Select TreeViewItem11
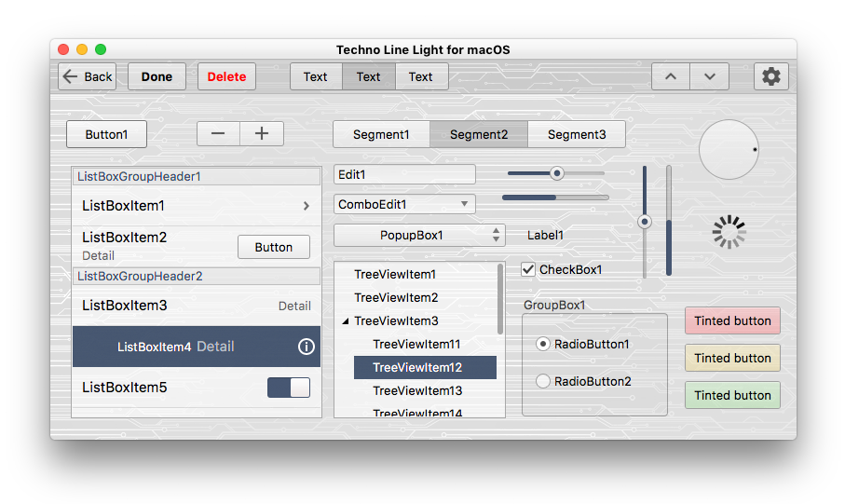 [x=416, y=344]
